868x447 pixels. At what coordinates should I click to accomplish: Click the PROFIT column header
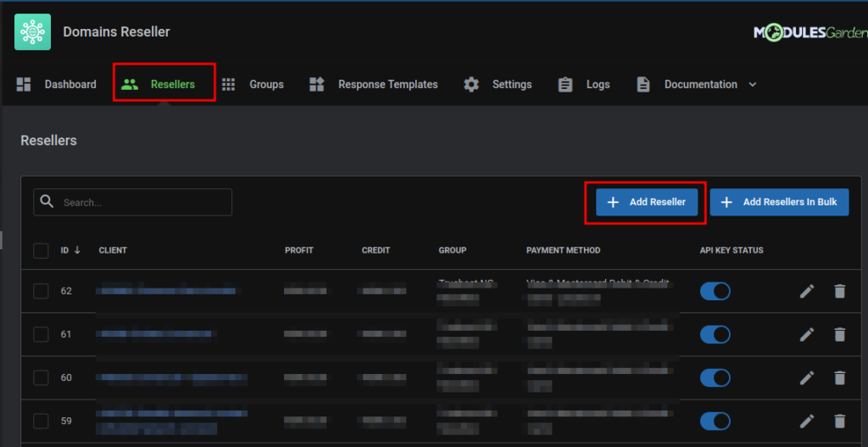click(299, 250)
